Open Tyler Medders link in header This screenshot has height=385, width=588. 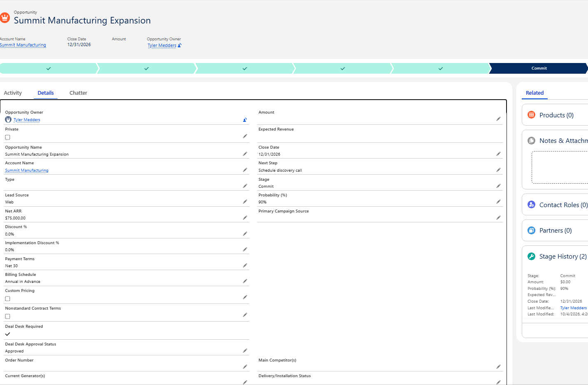tap(162, 45)
